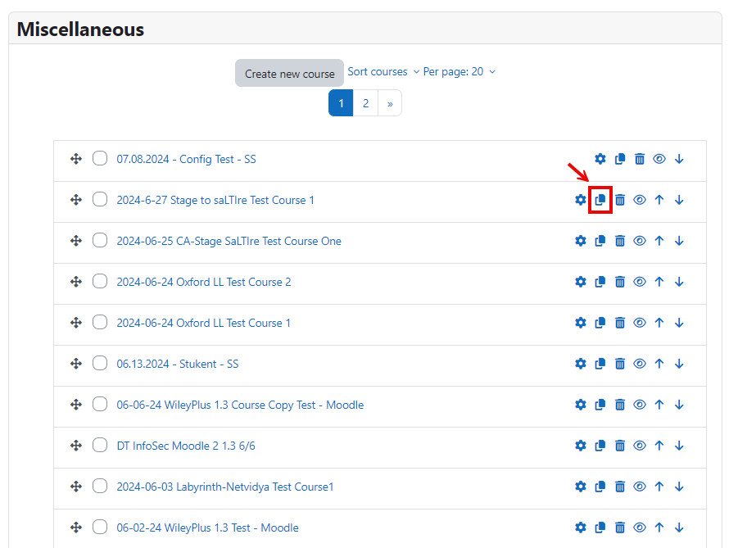Delete 2024-06-25 CA-Stage SaLTIre Test Course One
The height and width of the screenshot is (548, 756).
pos(619,241)
